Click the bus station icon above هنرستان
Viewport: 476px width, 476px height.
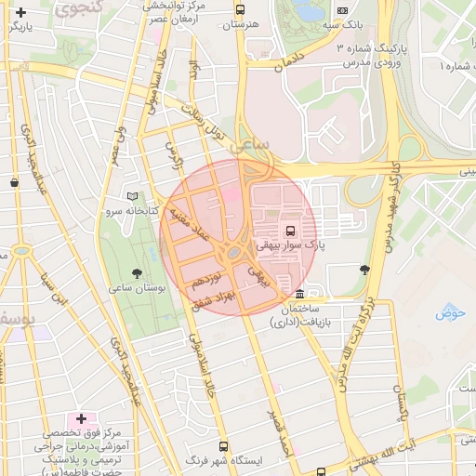(x=240, y=9)
